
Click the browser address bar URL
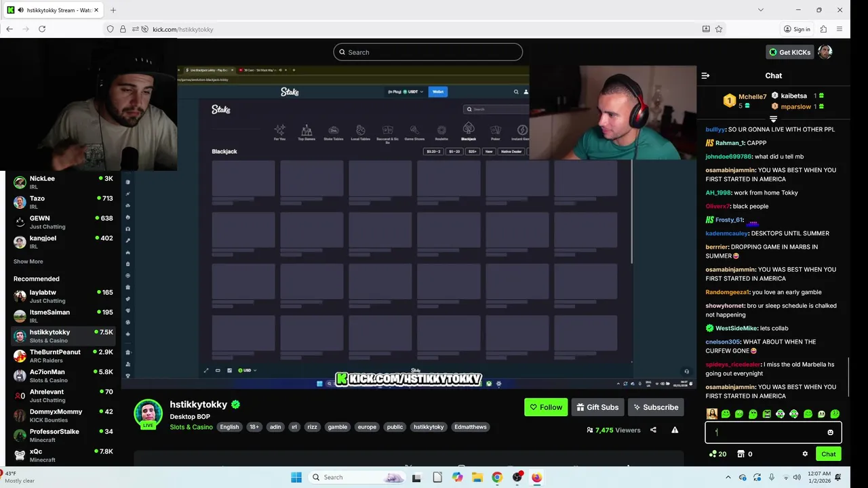(x=183, y=29)
